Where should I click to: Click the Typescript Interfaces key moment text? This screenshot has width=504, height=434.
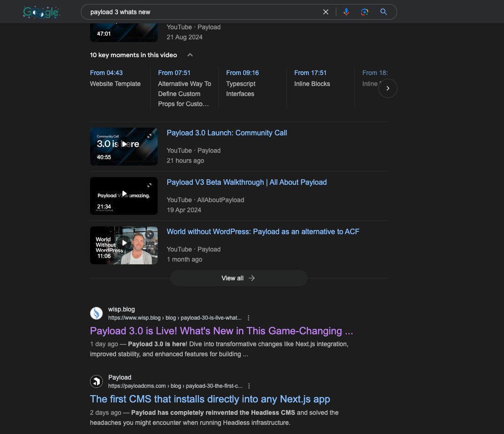[x=240, y=89]
